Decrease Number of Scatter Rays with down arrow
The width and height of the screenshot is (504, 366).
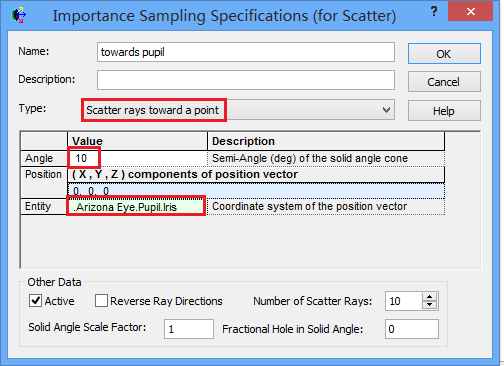point(429,305)
